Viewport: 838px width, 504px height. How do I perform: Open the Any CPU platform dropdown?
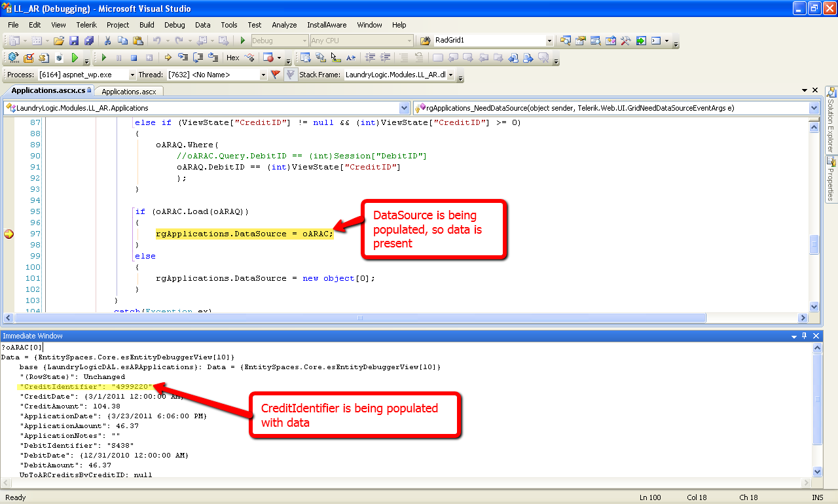[x=409, y=41]
